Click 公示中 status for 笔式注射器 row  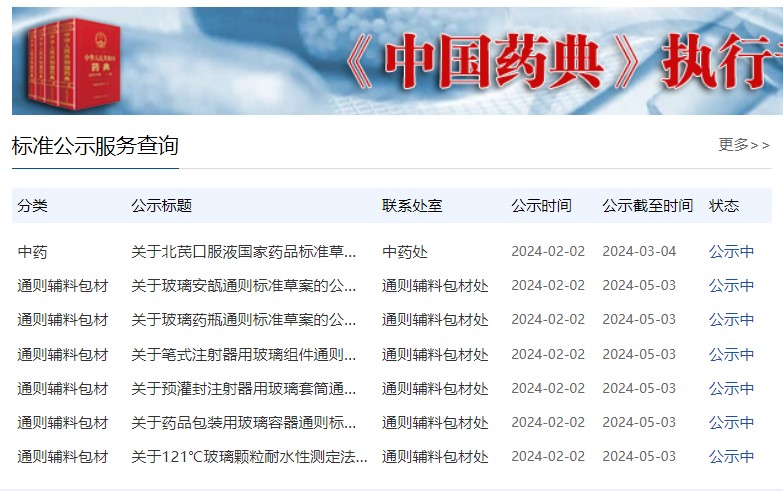click(x=732, y=355)
